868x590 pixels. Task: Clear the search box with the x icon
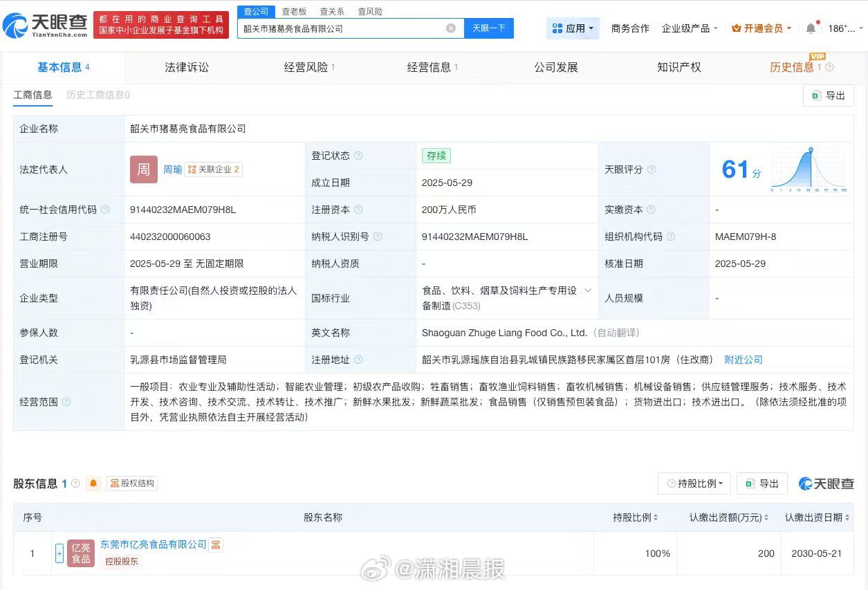coord(452,28)
